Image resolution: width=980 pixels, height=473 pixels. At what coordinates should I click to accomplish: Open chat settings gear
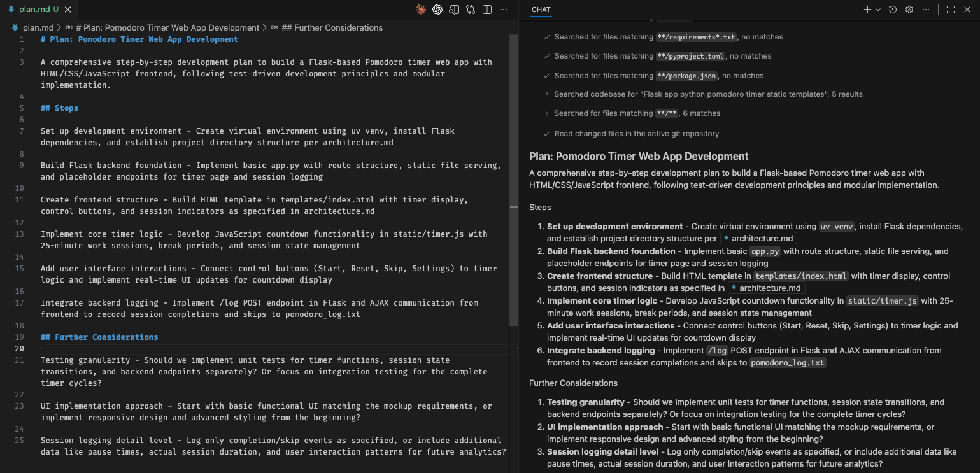click(909, 10)
